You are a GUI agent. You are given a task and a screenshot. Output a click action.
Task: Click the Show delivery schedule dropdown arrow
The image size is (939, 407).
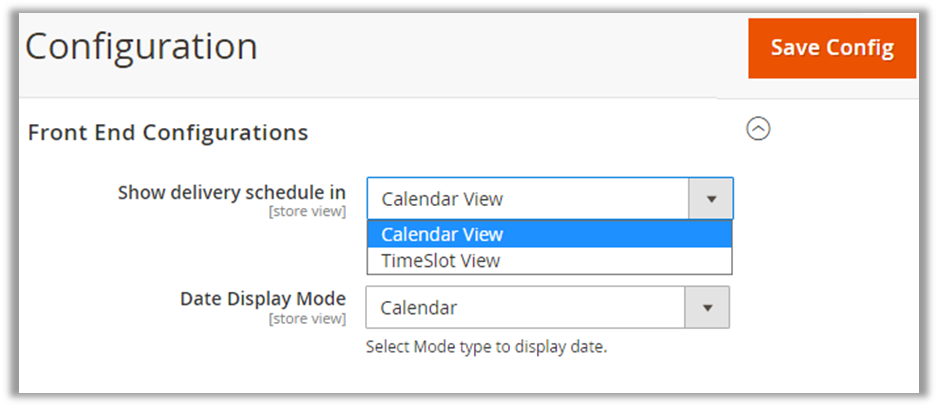(x=711, y=199)
